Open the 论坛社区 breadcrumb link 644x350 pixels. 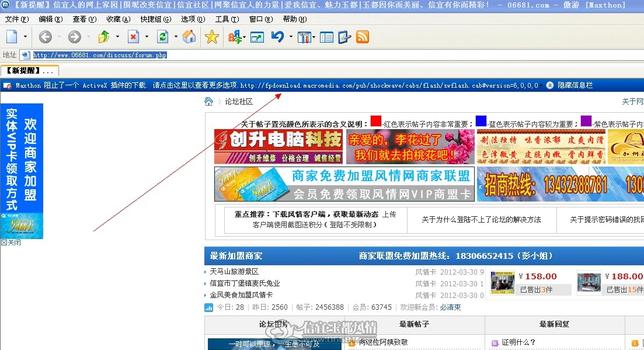239,102
